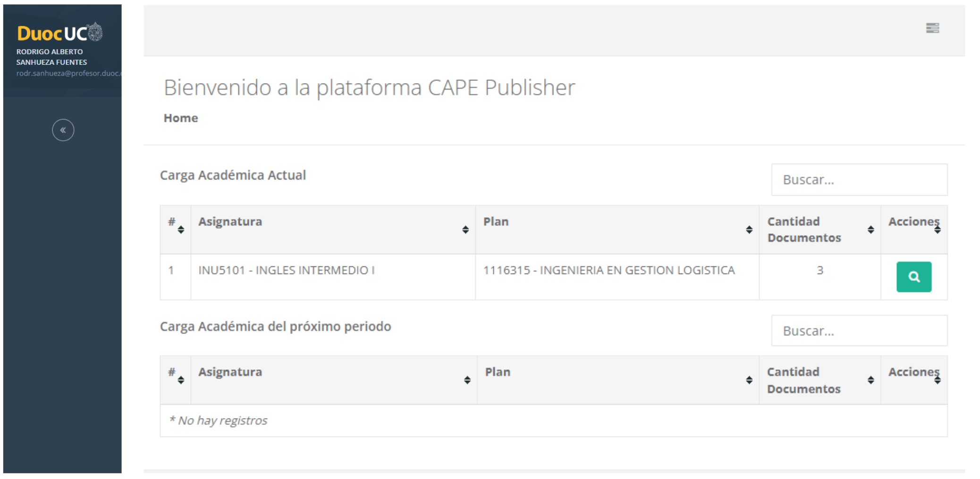
Task: Focus the Buscar field for próximo periodo
Action: coord(859,331)
